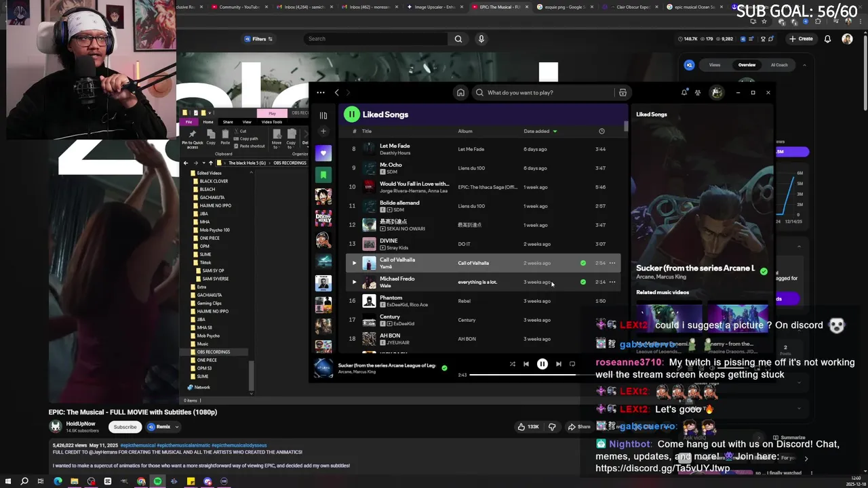Open artist link 'EsDeeKid, Rico Ace'
868x488 pixels.
tap(407, 305)
